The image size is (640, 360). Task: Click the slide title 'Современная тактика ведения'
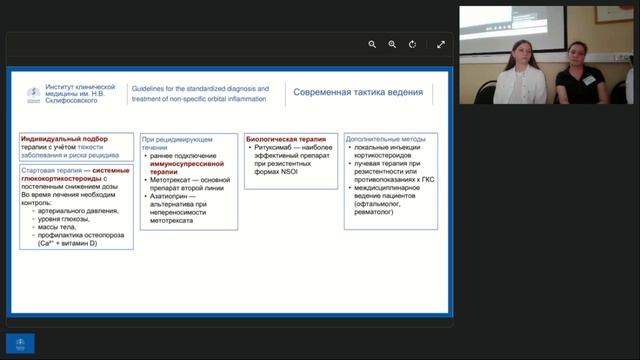(358, 92)
